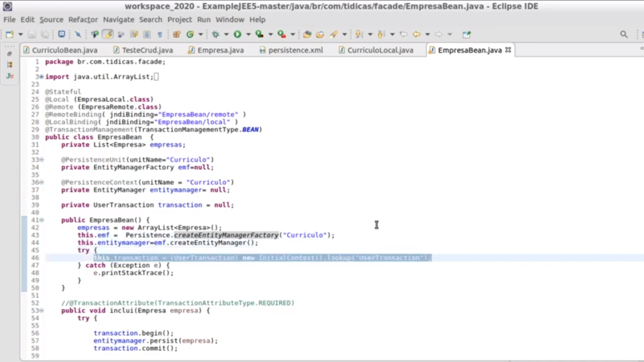Click the New Java Package icon
Image resolution: width=644 pixels, height=362 pixels.
pyautogui.click(x=177, y=34)
